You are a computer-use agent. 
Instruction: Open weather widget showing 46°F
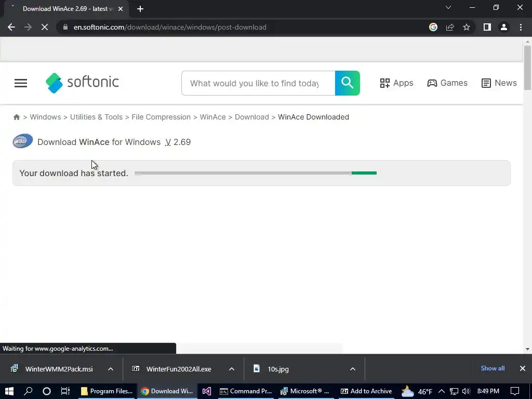pos(417,392)
